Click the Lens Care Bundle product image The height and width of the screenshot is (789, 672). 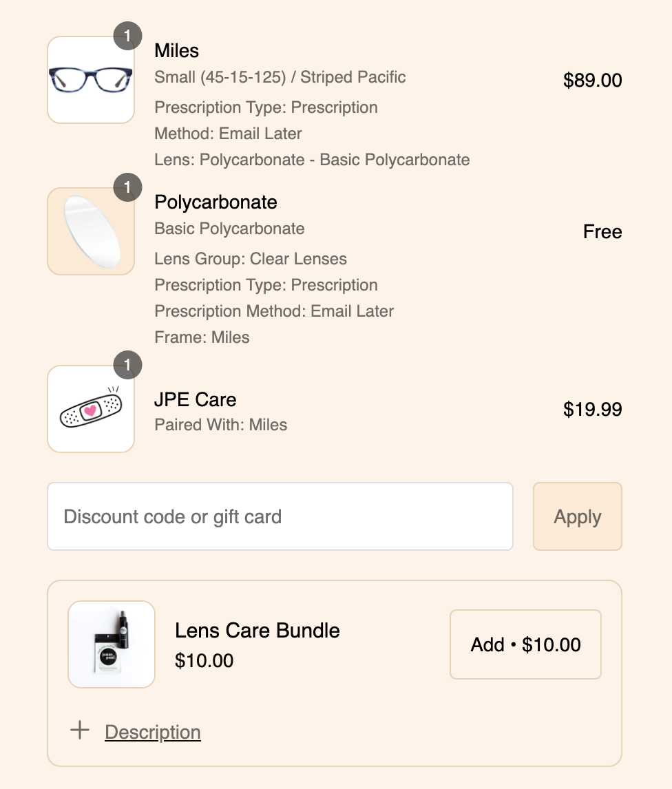tap(112, 644)
